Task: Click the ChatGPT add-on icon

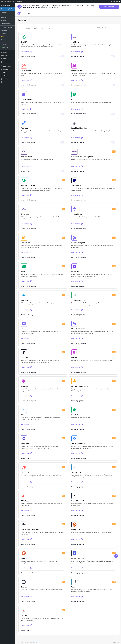Action: tap(24, 37)
